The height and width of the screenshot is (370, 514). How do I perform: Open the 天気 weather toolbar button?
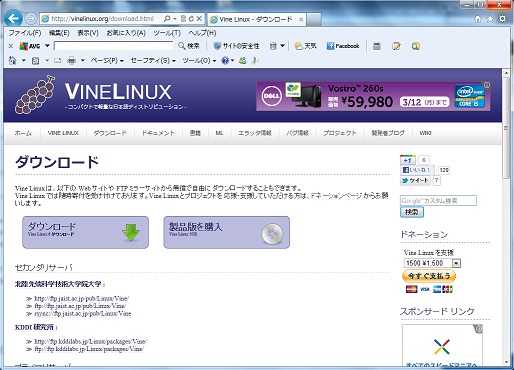pyautogui.click(x=306, y=46)
